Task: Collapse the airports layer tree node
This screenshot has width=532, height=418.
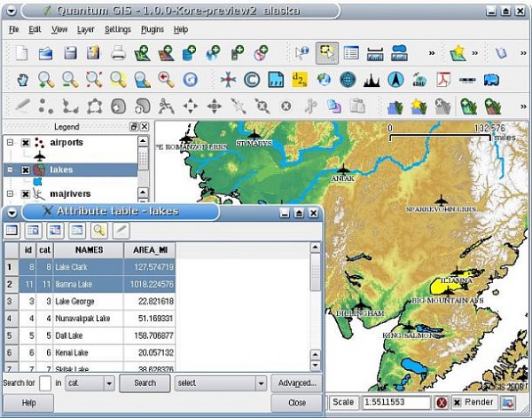Action: click(10, 142)
